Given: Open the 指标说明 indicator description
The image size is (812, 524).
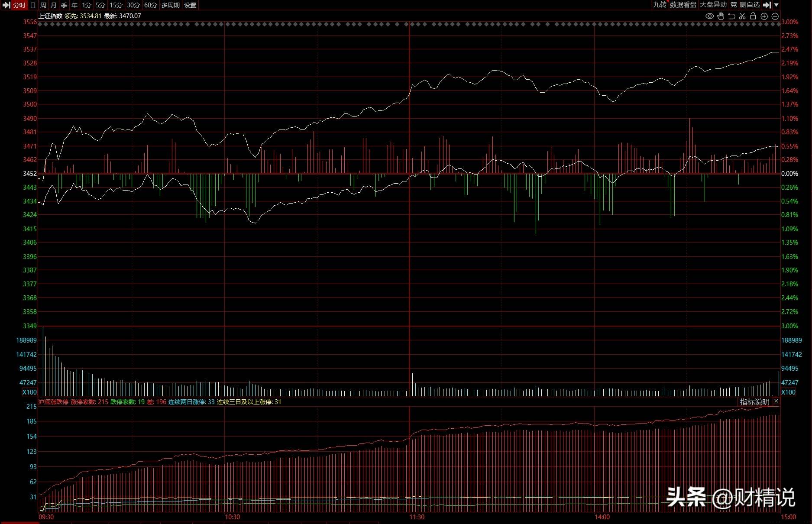Looking at the screenshot, I should [x=754, y=402].
